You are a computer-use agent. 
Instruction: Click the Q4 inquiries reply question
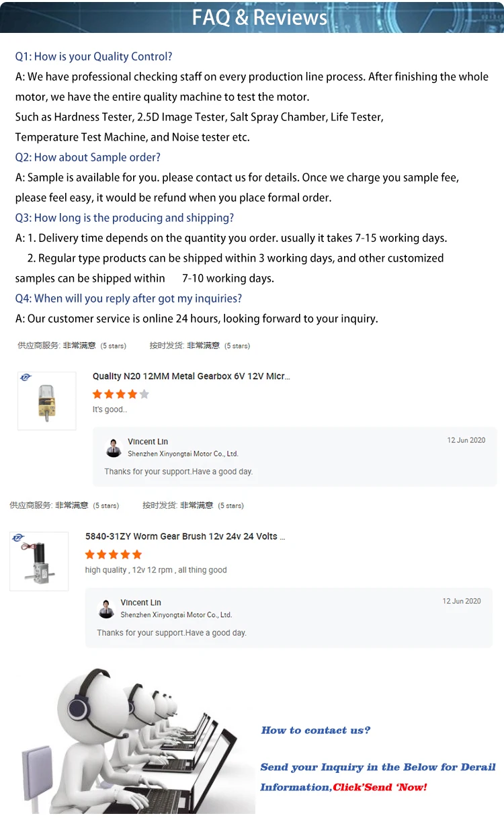128,298
